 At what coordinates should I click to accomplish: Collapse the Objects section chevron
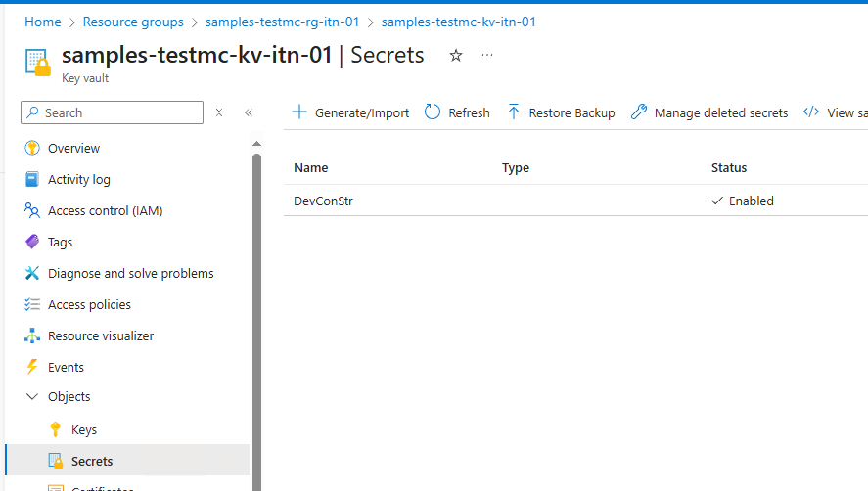pos(32,397)
